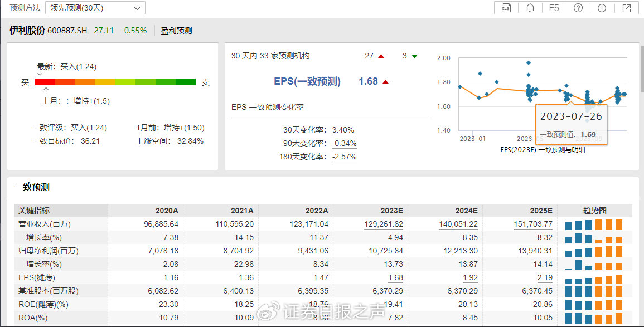Viewport: 644px width, 327px height.
Task: Click the 趋势图 column header
Action: click(595, 211)
